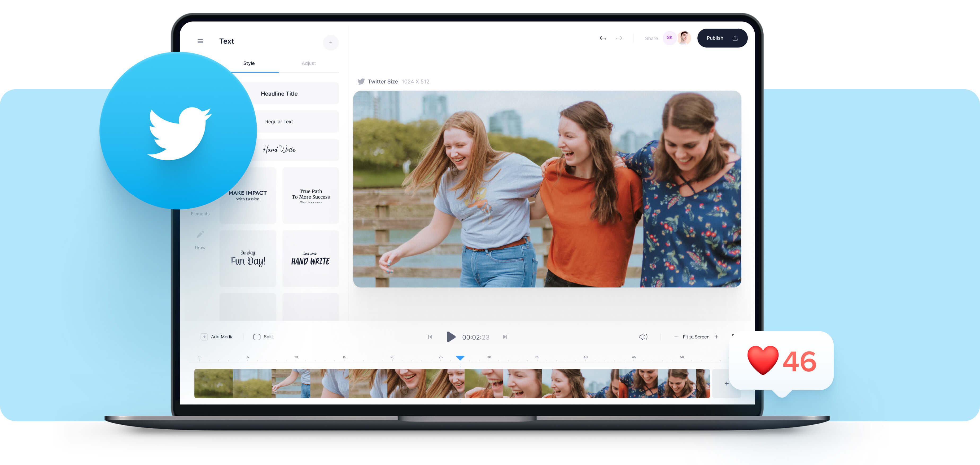The image size is (980, 465).
Task: Click Fit to Screen
Action: pyautogui.click(x=696, y=337)
